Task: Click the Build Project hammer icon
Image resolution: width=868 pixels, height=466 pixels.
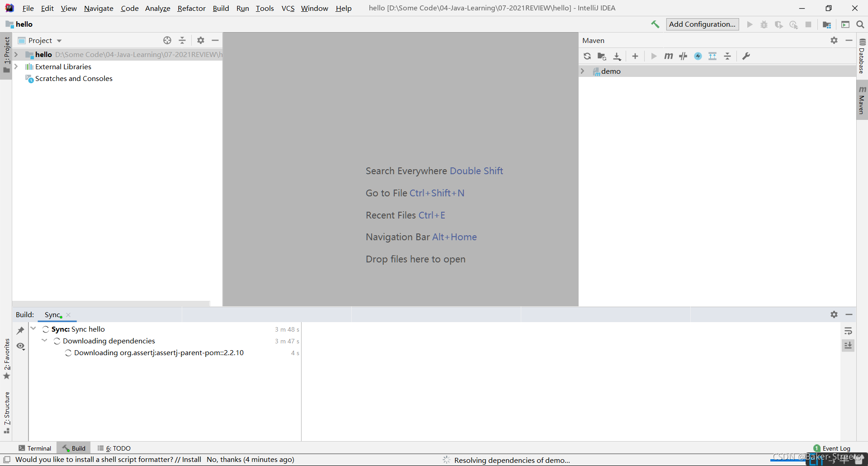Action: coord(655,24)
